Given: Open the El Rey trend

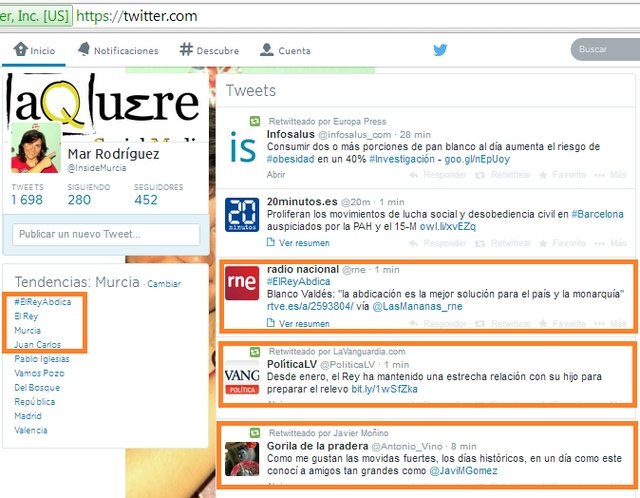Looking at the screenshot, I should 26,316.
